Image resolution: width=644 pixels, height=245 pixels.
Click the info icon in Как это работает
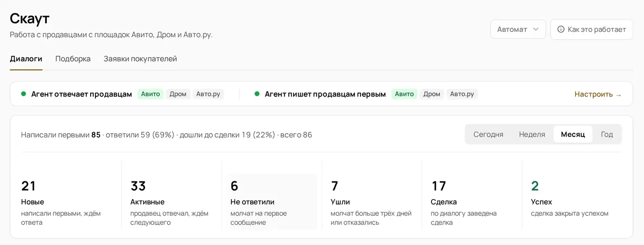tap(561, 29)
